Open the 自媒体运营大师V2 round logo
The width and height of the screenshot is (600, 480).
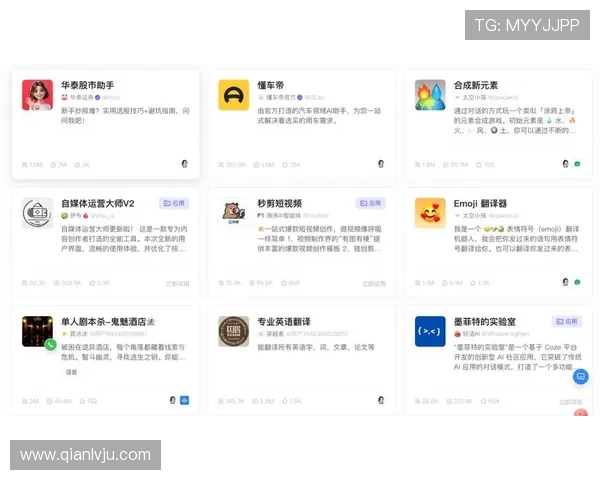(37, 213)
